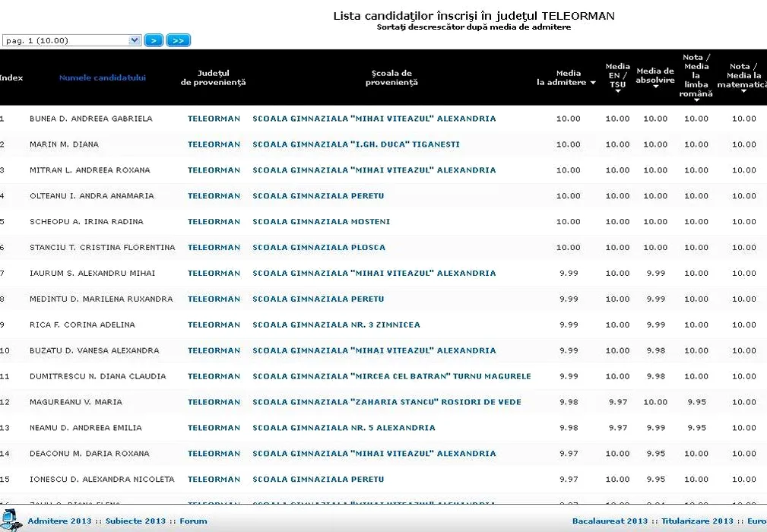This screenshot has height=532, width=767.
Task: Sort by Media la admitere arrow
Action: point(593,83)
